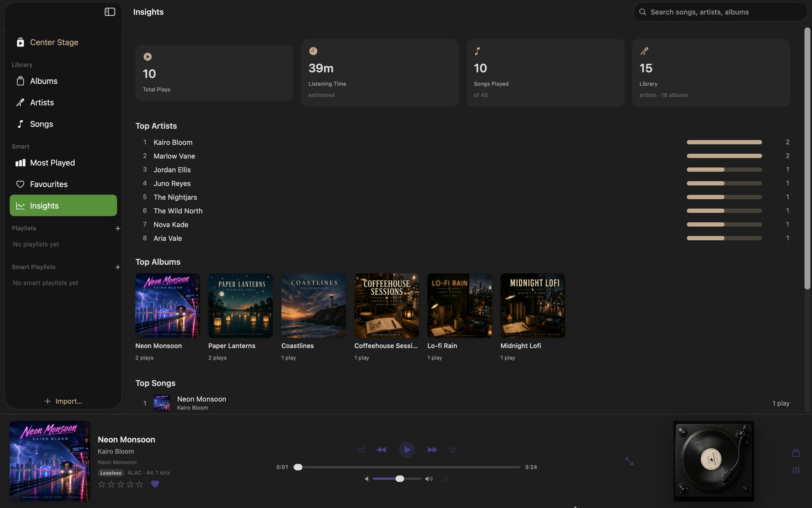Click the Listening Time clock icon
The width and height of the screenshot is (812, 508).
click(x=313, y=51)
